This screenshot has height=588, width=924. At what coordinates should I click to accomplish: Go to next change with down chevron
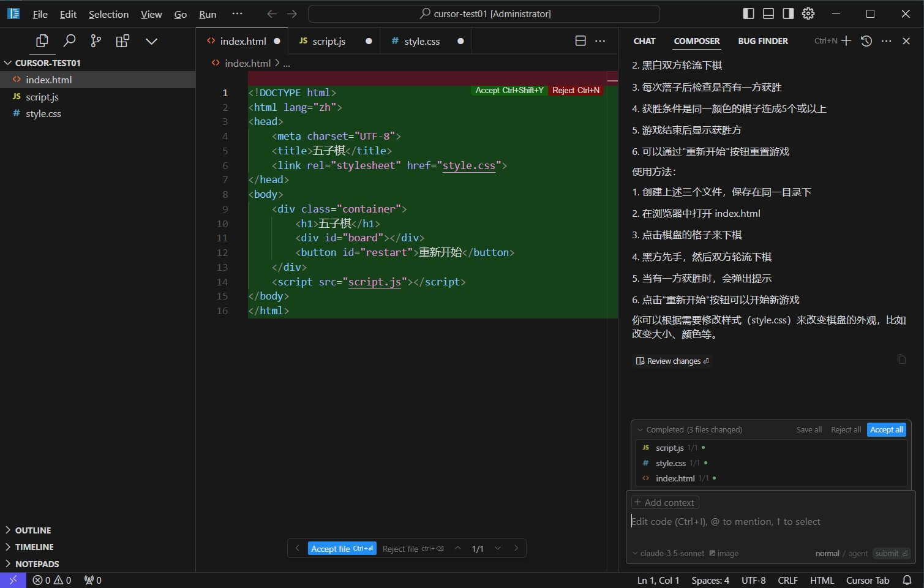(x=498, y=548)
